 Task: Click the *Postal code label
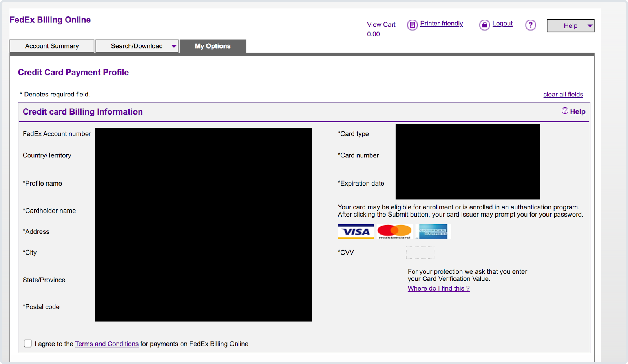41,307
